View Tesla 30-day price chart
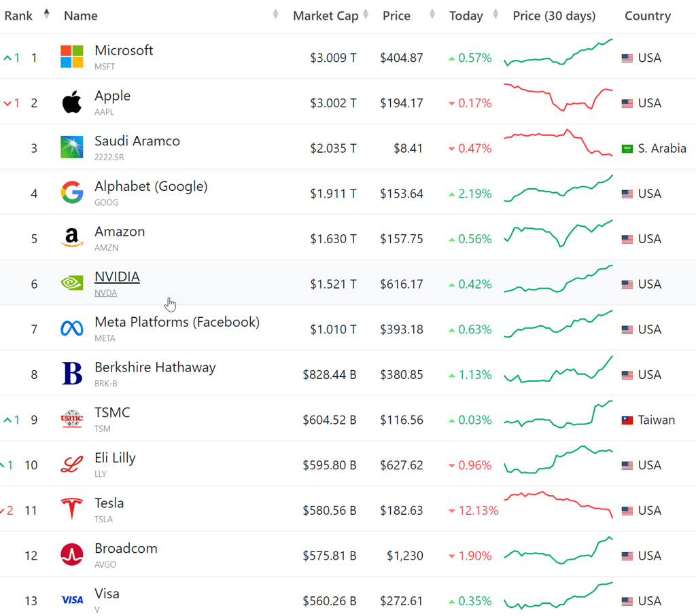696x616 pixels. pyautogui.click(x=558, y=505)
